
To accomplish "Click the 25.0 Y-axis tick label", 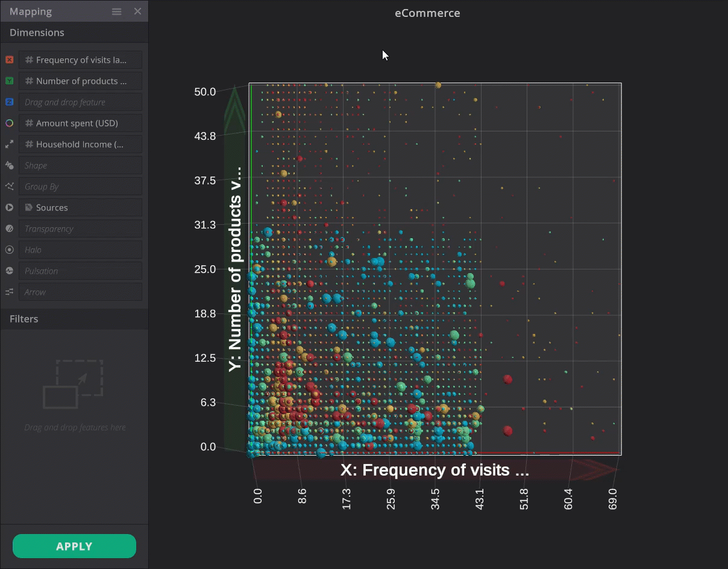I will (x=205, y=269).
